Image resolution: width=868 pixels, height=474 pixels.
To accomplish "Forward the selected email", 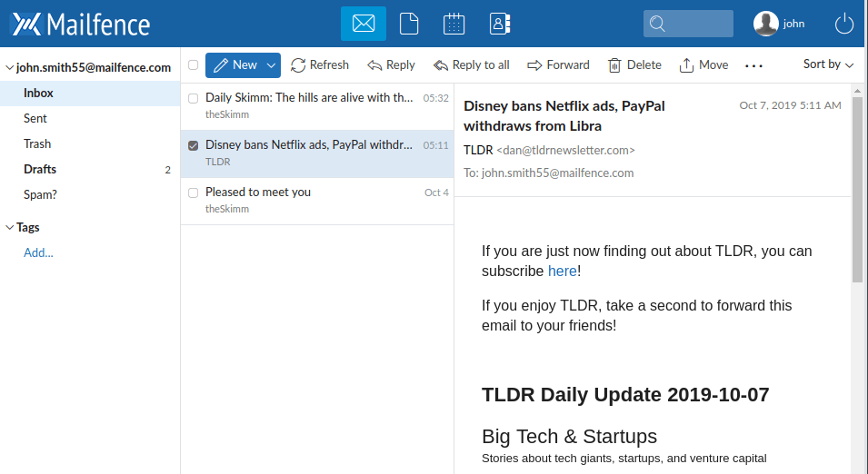I will (x=558, y=65).
